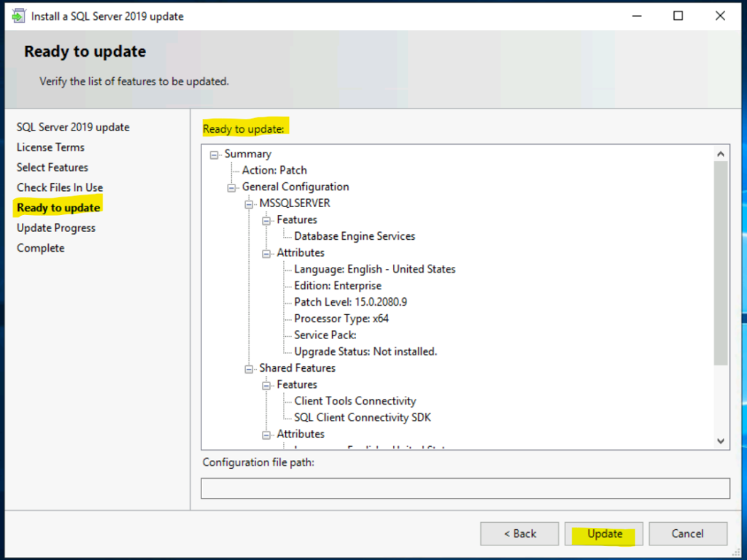Go back with the < Back button
The height and width of the screenshot is (560, 747).
[x=519, y=533]
